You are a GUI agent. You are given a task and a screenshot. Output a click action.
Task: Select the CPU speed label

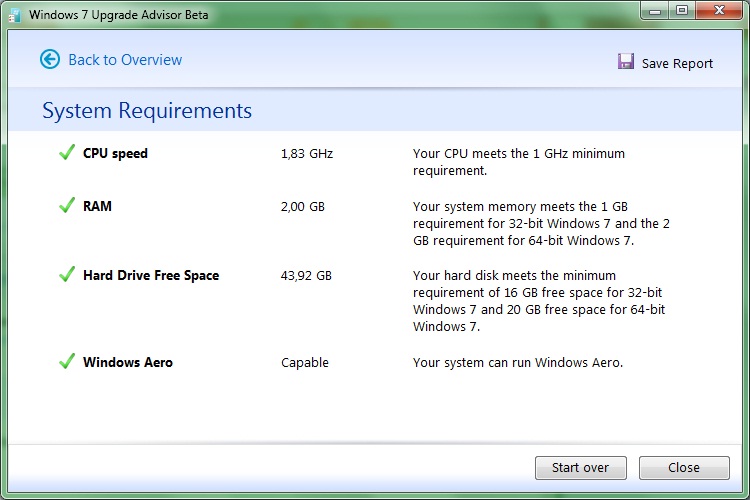tap(115, 154)
